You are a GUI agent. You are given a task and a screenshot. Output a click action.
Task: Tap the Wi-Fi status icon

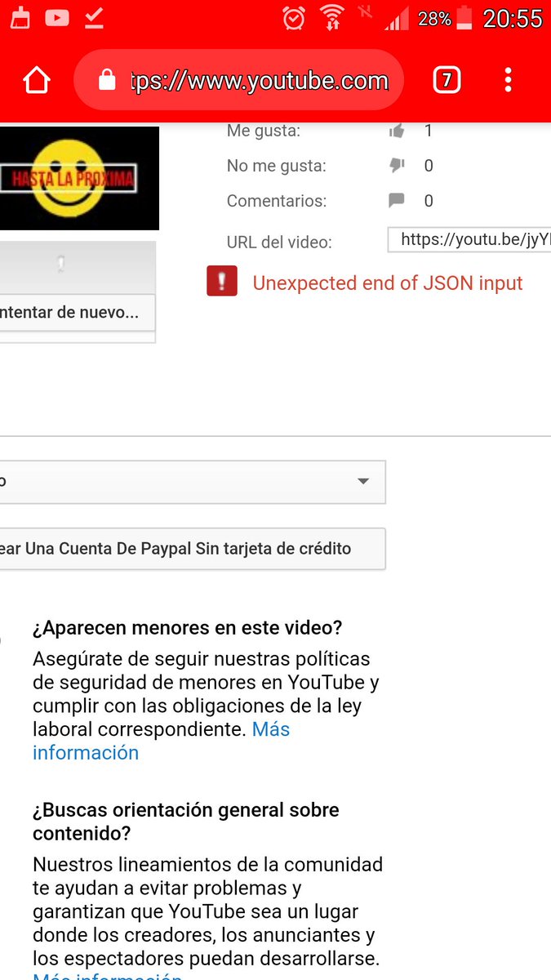click(x=332, y=17)
